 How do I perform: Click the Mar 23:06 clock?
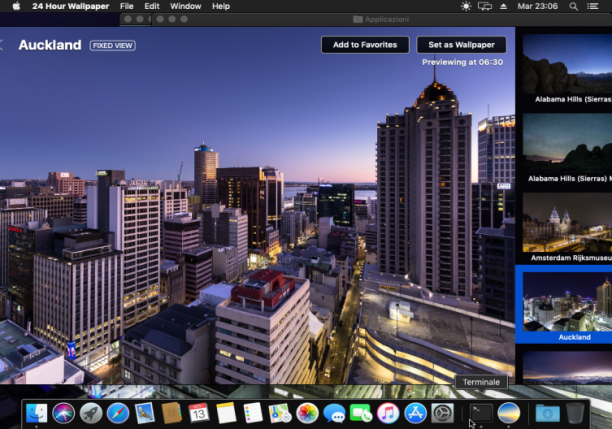[x=537, y=6]
